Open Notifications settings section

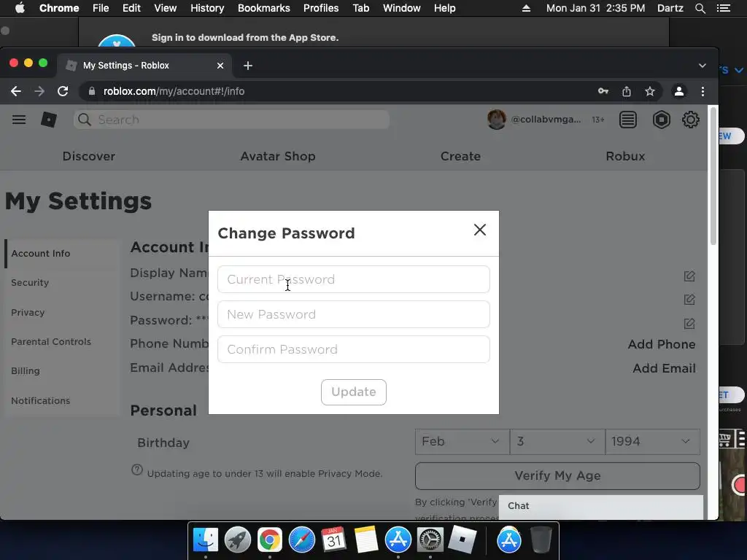point(62,400)
